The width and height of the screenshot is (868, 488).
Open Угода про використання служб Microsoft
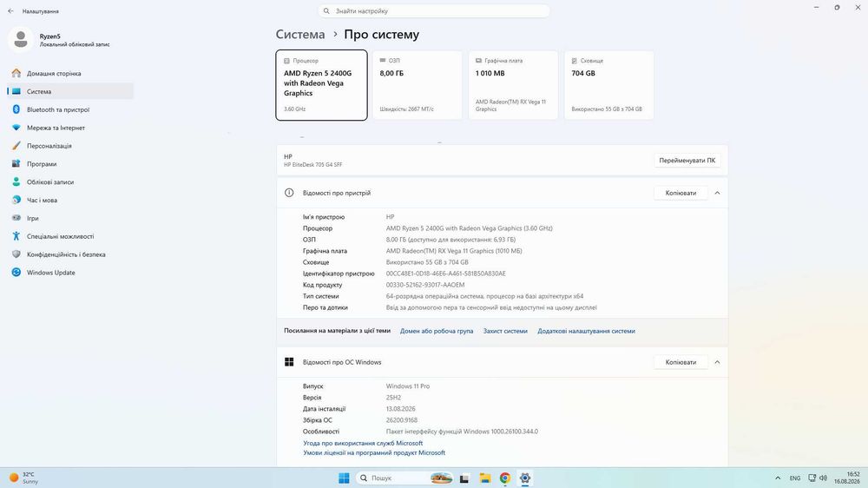363,443
